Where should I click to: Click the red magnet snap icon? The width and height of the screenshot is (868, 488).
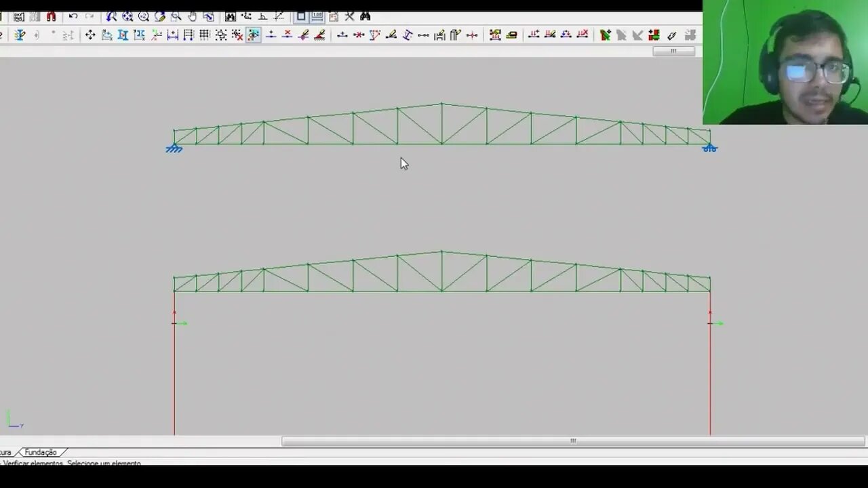pos(51,16)
